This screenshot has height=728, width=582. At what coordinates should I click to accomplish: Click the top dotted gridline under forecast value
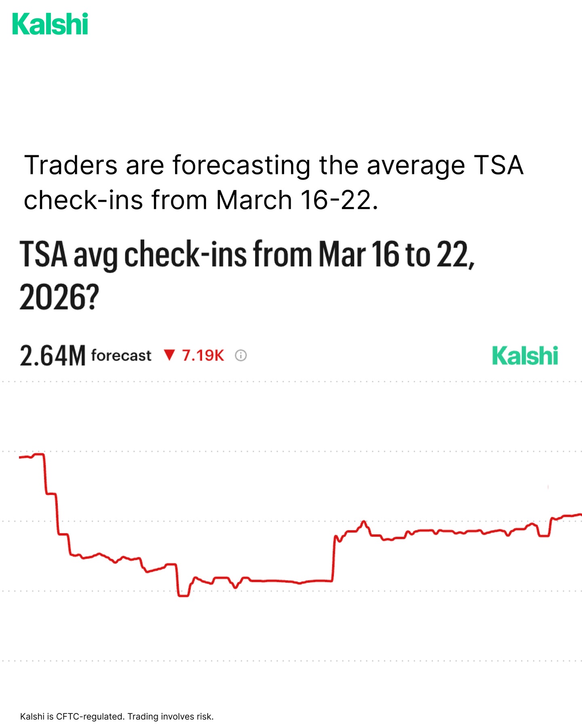(291, 381)
